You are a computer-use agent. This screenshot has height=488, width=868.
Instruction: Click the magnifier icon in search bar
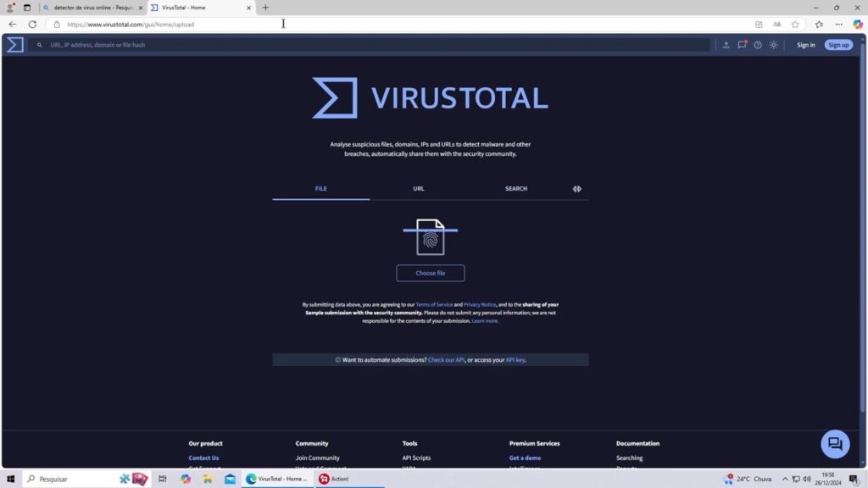39,45
